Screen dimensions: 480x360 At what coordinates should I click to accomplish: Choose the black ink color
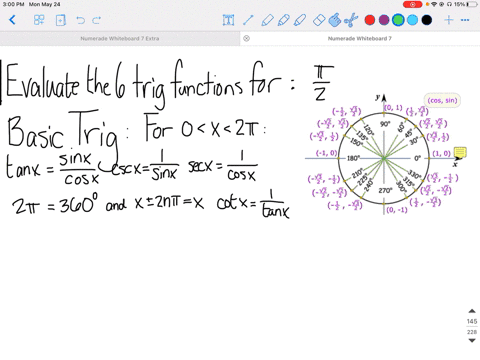coord(427,20)
